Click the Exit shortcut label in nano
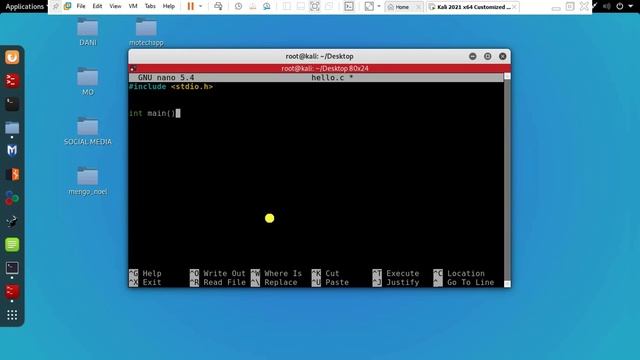 (152, 282)
